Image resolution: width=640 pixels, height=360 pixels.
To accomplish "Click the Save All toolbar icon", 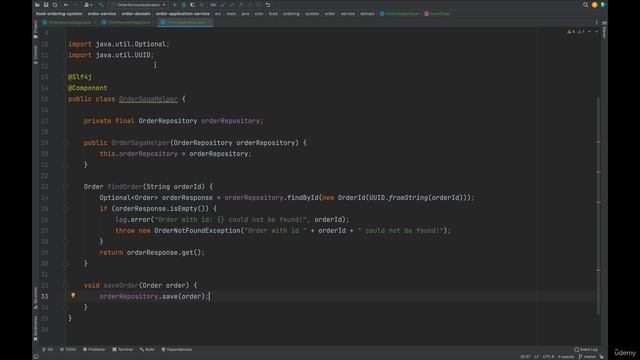I will coord(46,5).
